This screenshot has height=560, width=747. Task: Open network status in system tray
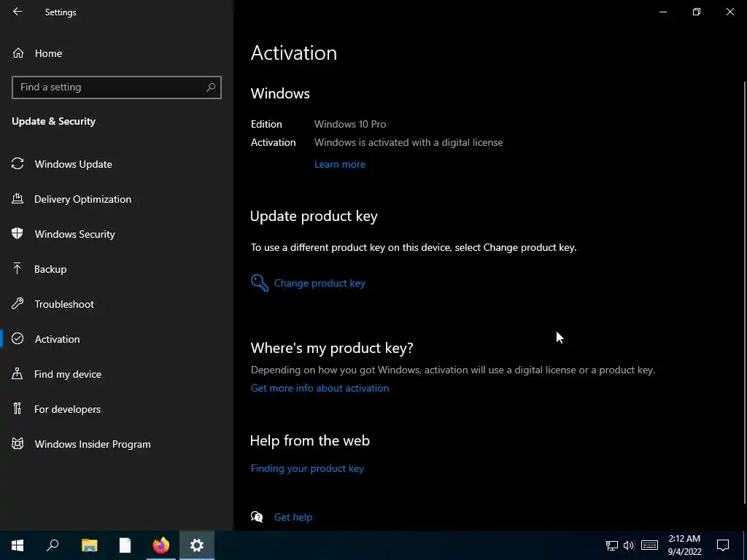612,545
